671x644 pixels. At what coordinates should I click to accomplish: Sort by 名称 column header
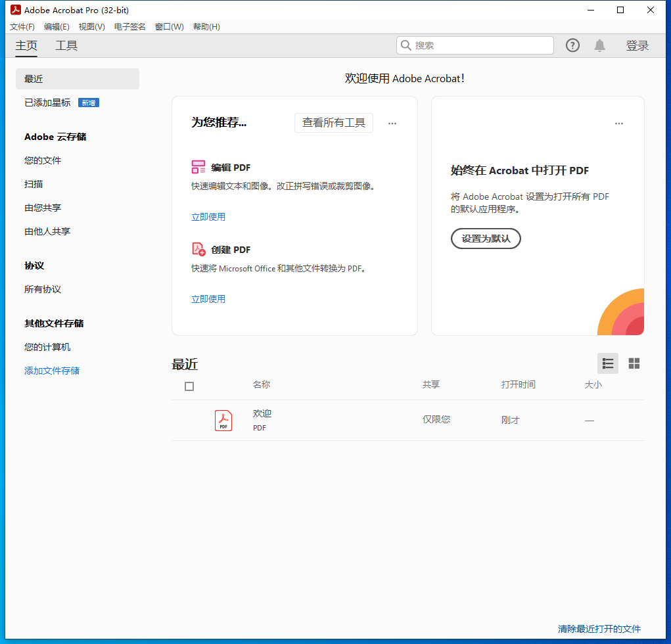tap(262, 384)
